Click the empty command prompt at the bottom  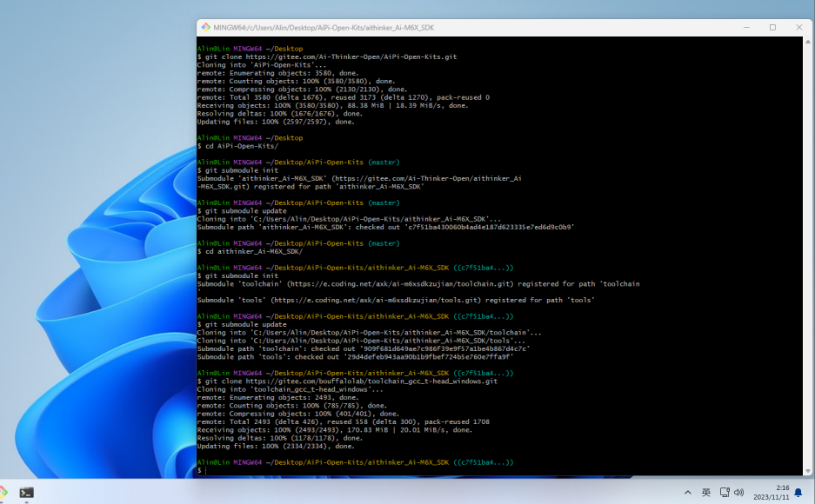click(x=202, y=470)
